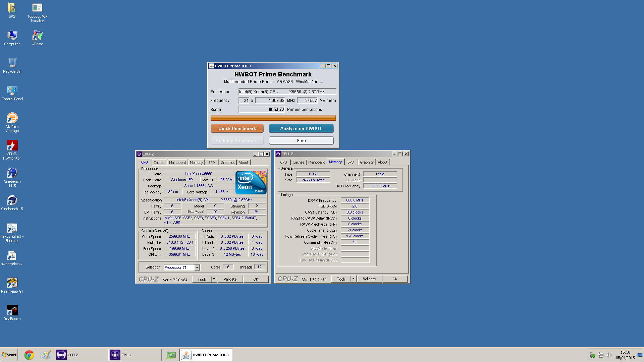Click the right CPU-Z title bar icon

(278, 154)
